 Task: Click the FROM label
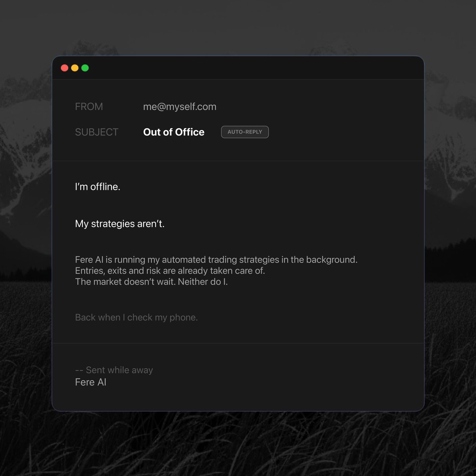(89, 107)
